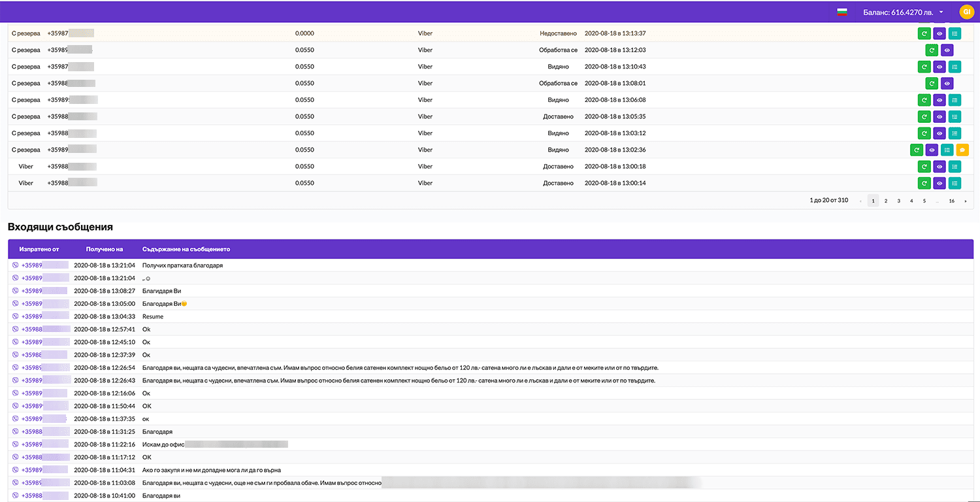Click eye view icon in 13:06:08 row
Image resolution: width=980 pixels, height=502 pixels.
pos(939,100)
